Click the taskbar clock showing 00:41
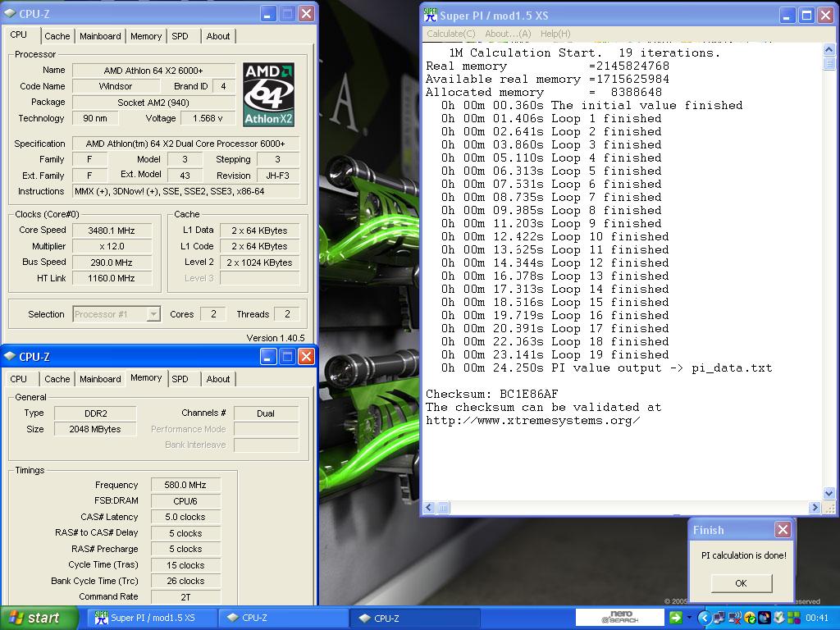 click(817, 619)
